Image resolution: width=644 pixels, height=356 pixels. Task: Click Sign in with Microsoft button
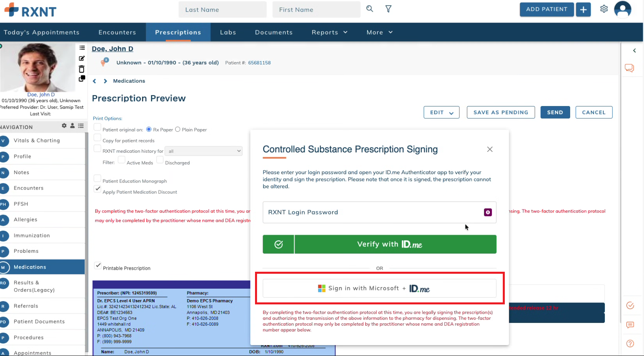coord(379,288)
